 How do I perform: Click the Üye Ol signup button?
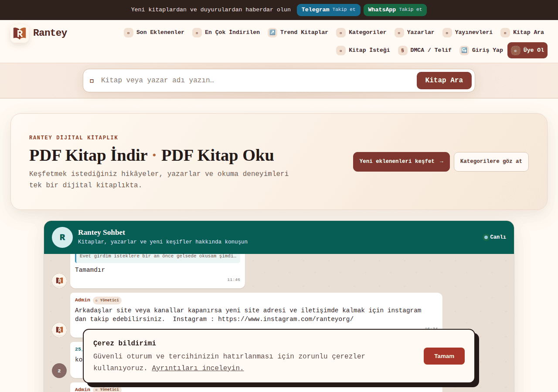[527, 51]
